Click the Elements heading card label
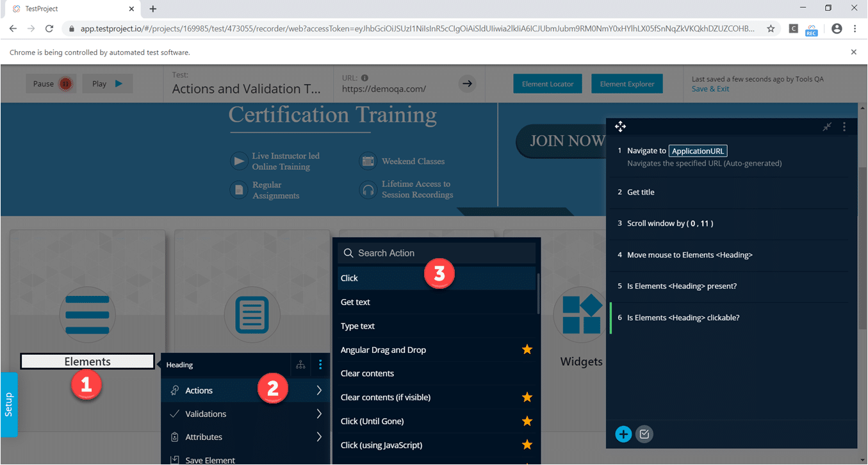 click(88, 362)
